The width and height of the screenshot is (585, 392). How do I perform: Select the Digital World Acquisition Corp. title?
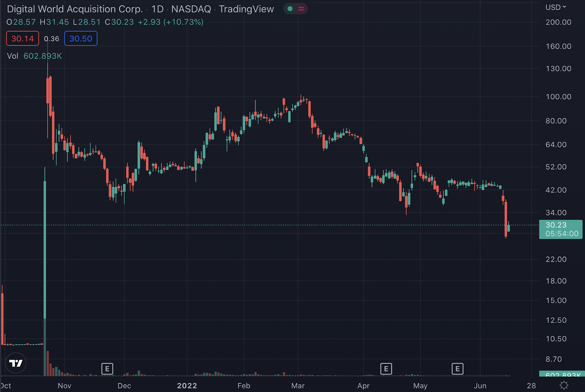tap(75, 9)
